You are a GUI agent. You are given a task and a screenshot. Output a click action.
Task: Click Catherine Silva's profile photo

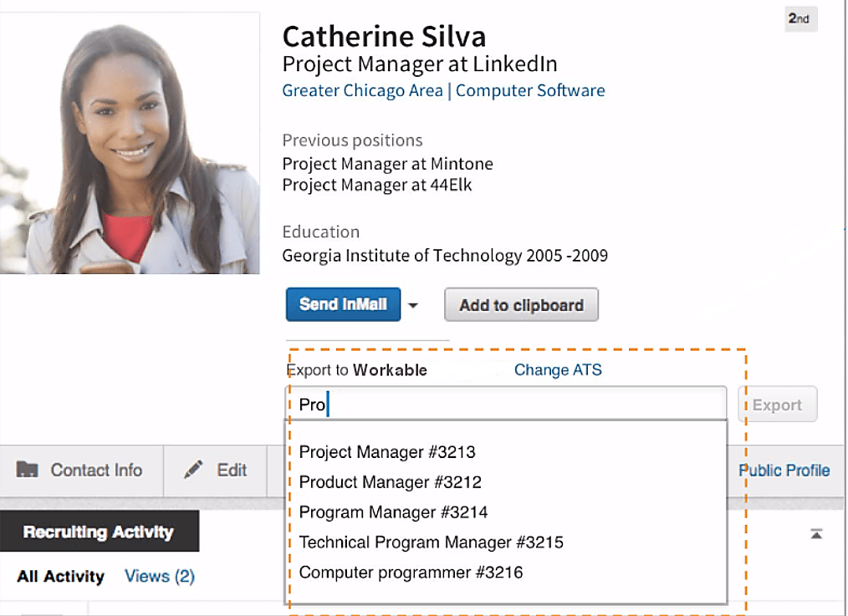point(130,143)
